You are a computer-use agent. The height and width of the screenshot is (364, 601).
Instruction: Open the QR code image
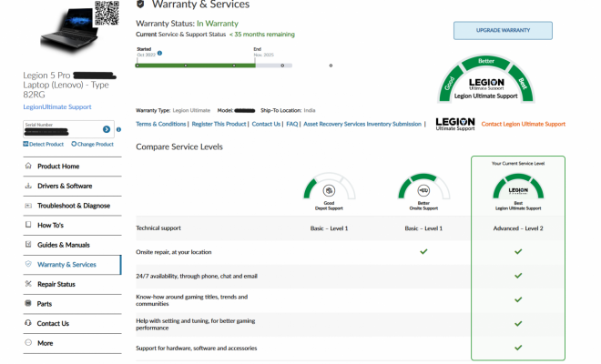tap(107, 13)
